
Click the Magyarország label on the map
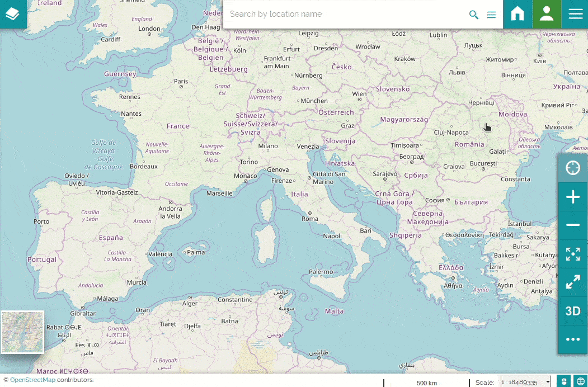pos(404,120)
